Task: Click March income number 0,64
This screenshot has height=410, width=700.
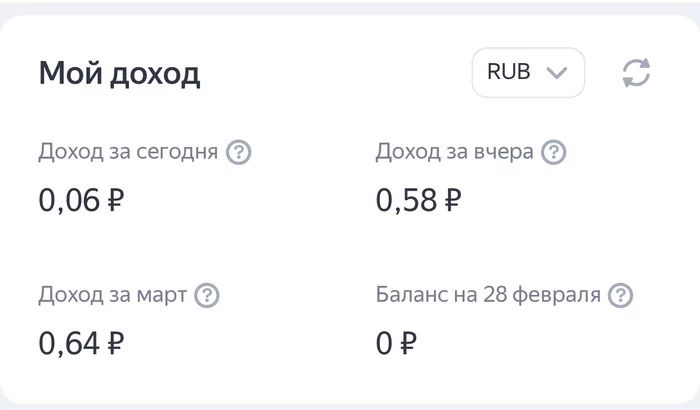Action: pyautogui.click(x=69, y=344)
